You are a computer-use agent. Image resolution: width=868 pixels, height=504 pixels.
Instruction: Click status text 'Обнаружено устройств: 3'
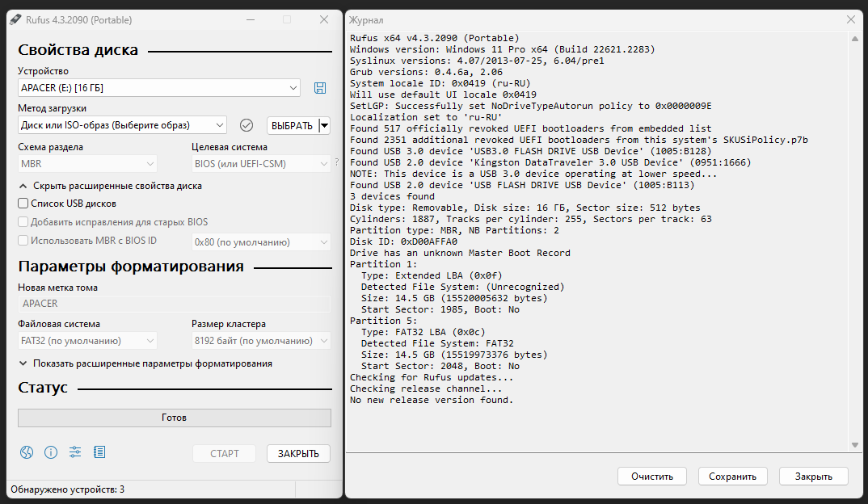tap(68, 489)
